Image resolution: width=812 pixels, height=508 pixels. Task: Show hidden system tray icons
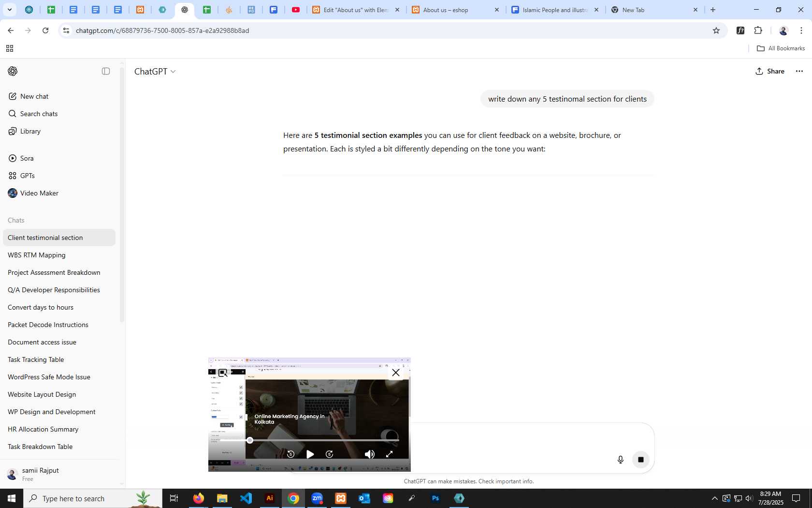715,498
